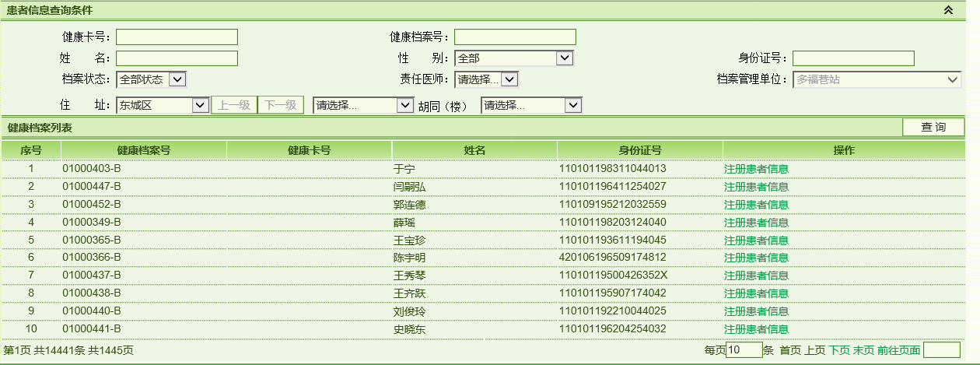Click 注册患者信息 for 史晓东

(x=756, y=329)
